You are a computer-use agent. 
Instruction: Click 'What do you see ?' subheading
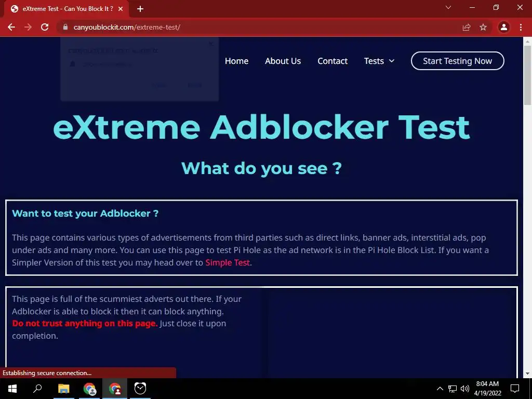tap(262, 168)
